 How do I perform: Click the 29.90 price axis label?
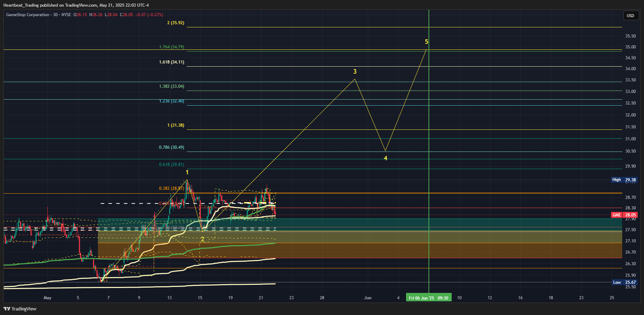pos(630,166)
